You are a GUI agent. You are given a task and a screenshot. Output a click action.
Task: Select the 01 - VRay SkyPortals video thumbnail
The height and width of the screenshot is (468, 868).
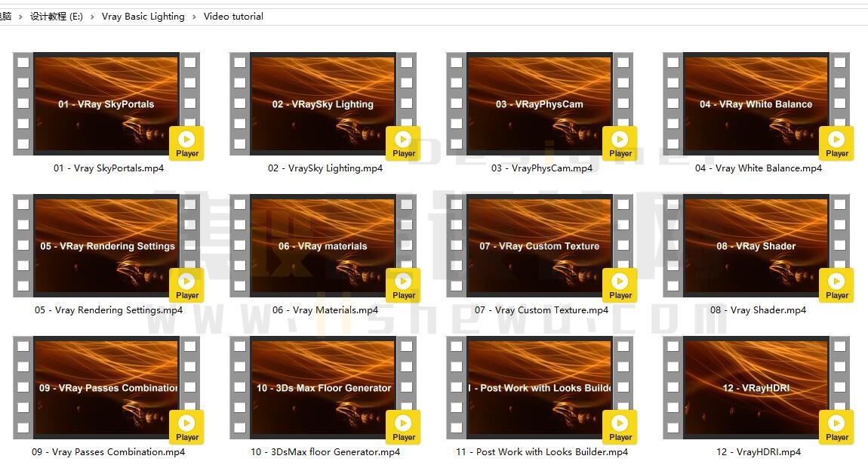point(106,103)
